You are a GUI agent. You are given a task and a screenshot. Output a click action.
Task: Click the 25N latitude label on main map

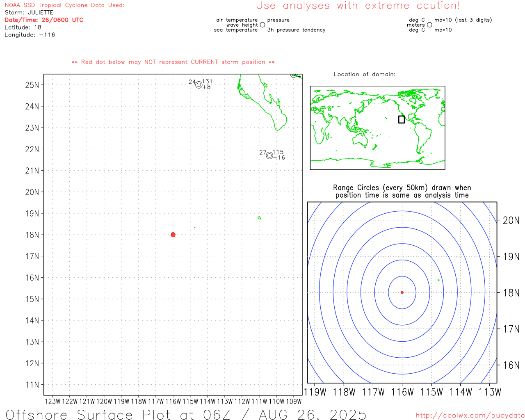coord(32,85)
